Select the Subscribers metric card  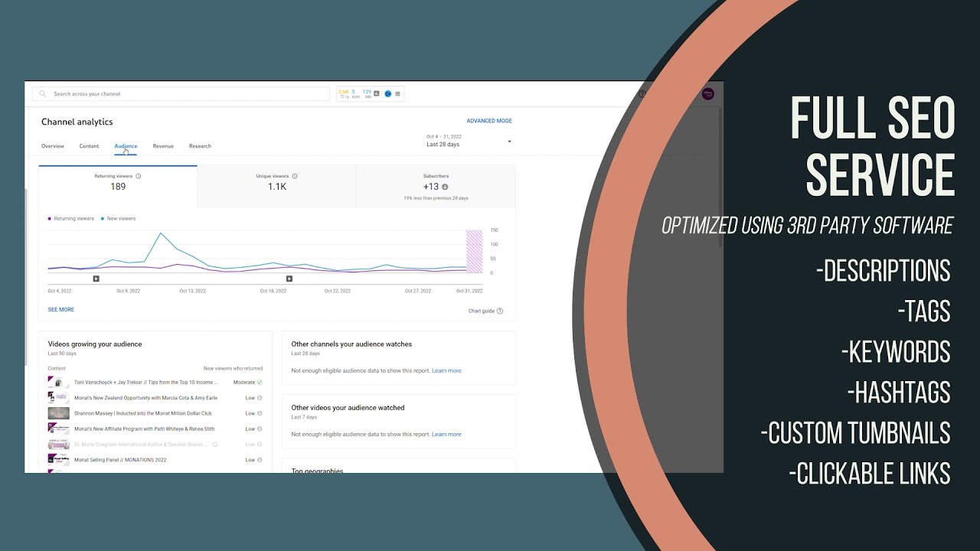coord(436,187)
